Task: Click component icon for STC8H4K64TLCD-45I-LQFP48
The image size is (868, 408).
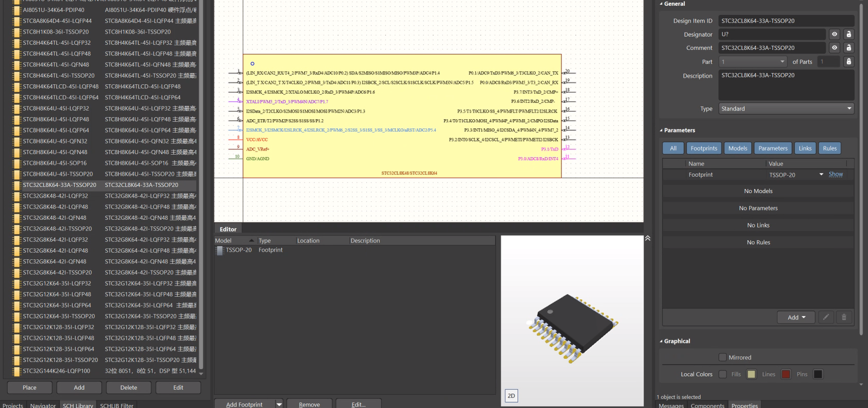Action: tap(16, 86)
